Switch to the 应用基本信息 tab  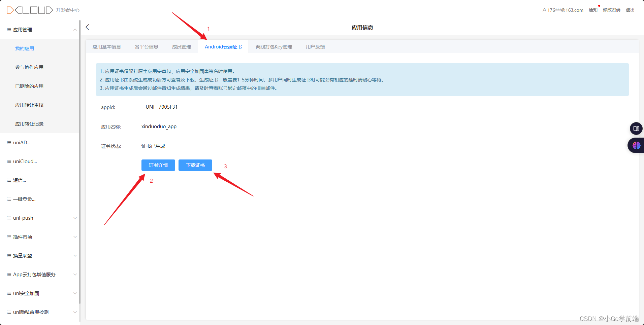(x=107, y=47)
